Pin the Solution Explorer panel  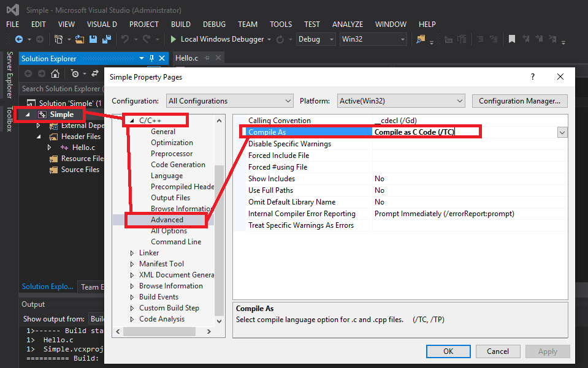[x=151, y=58]
